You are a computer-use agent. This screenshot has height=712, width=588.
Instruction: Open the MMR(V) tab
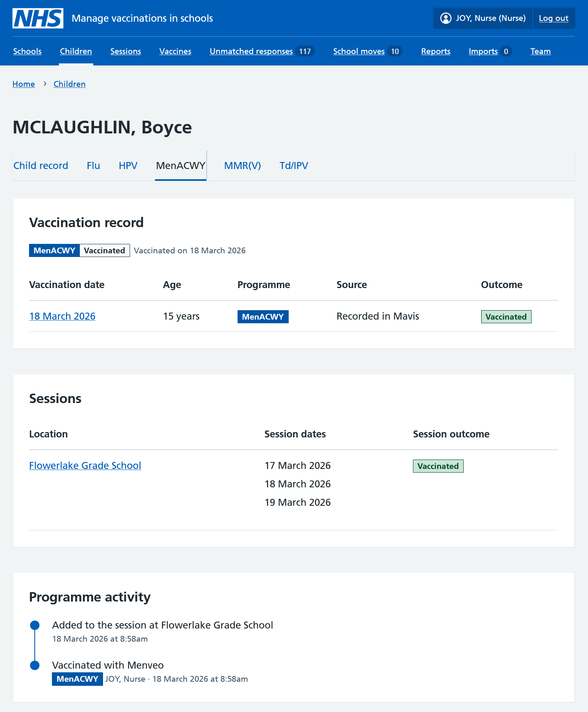pyautogui.click(x=242, y=166)
